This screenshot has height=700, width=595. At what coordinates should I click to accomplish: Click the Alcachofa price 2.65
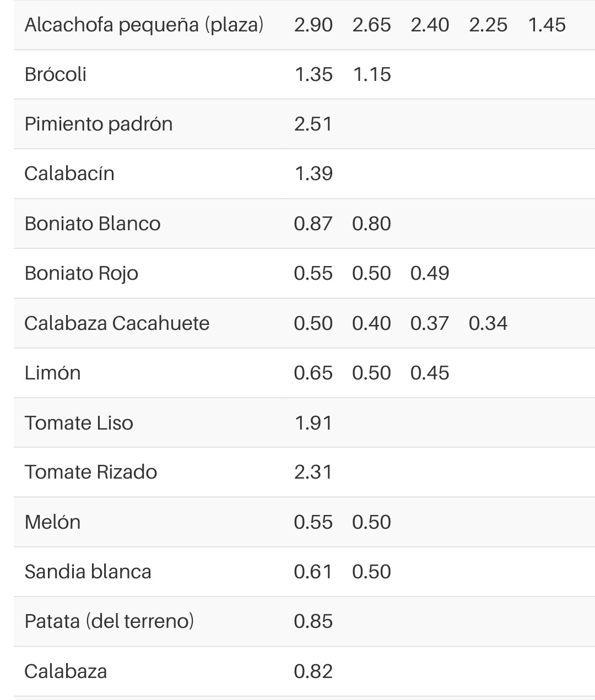pyautogui.click(x=372, y=25)
